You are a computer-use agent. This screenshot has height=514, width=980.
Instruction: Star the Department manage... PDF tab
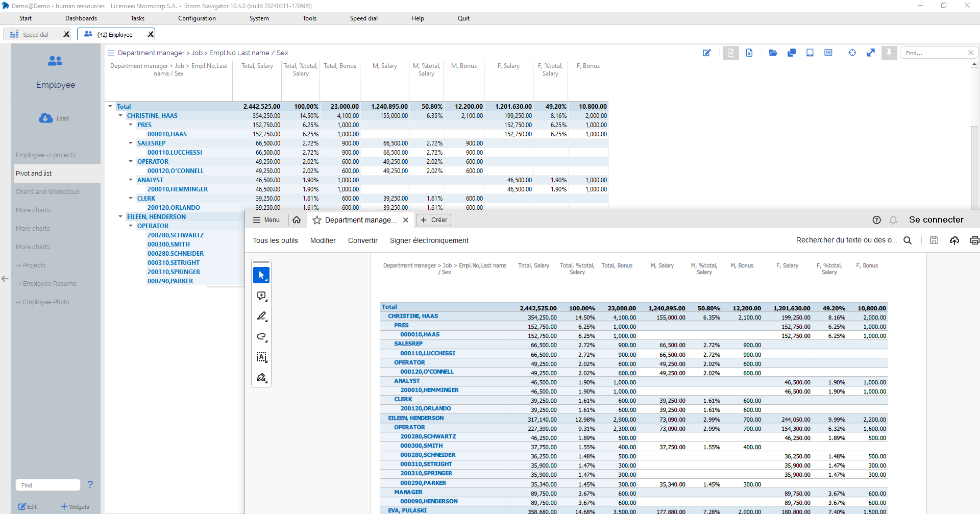[x=317, y=220]
